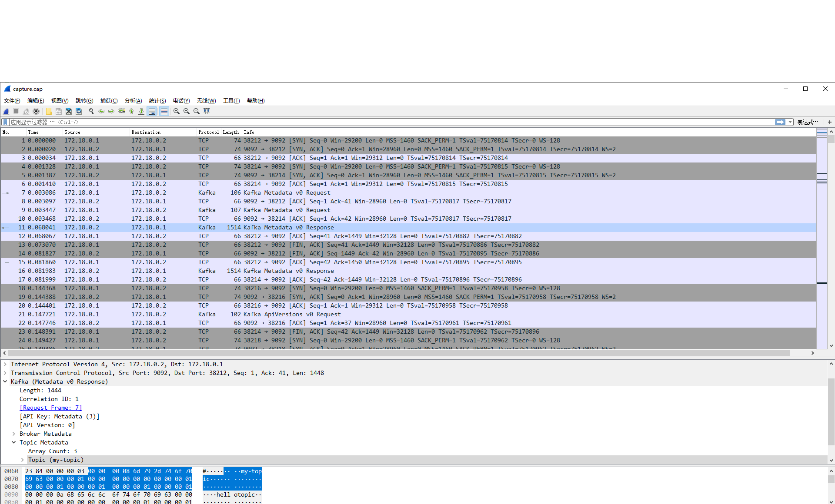Jump to last packet icon
Viewport: 835px width, 504px height.
point(141,111)
